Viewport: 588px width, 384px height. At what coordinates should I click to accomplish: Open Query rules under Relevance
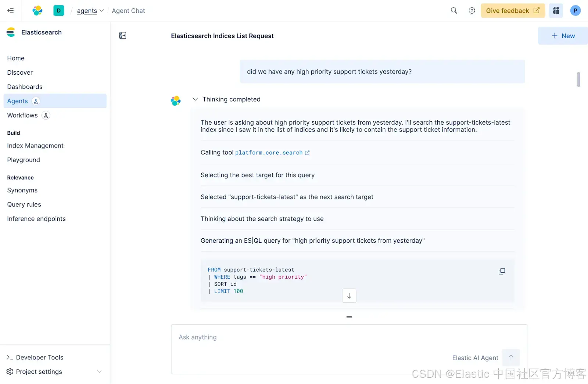pyautogui.click(x=24, y=205)
